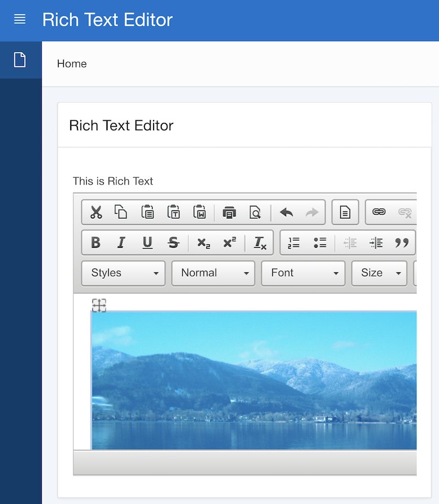This screenshot has height=504, width=439.
Task: Select the mountain lake image in the editor
Action: 252,379
